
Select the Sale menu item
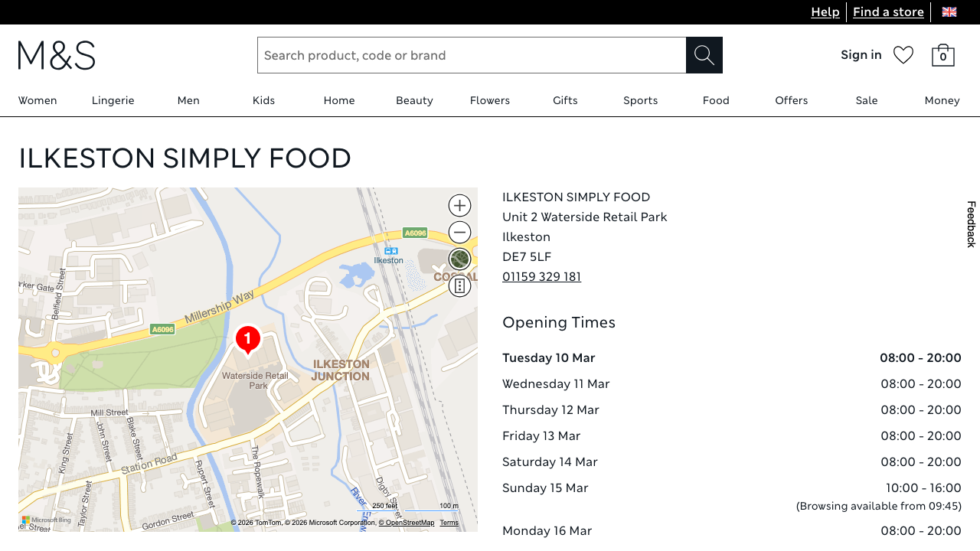pos(866,100)
